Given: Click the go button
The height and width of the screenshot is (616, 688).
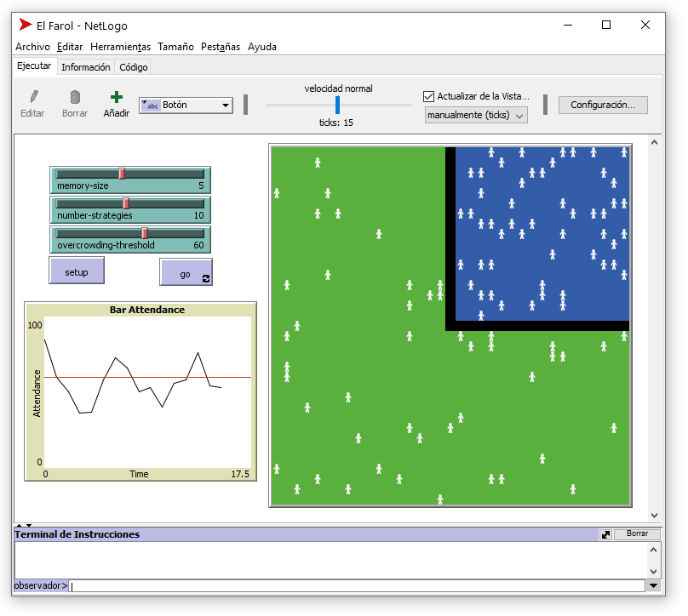Looking at the screenshot, I should pos(186,273).
